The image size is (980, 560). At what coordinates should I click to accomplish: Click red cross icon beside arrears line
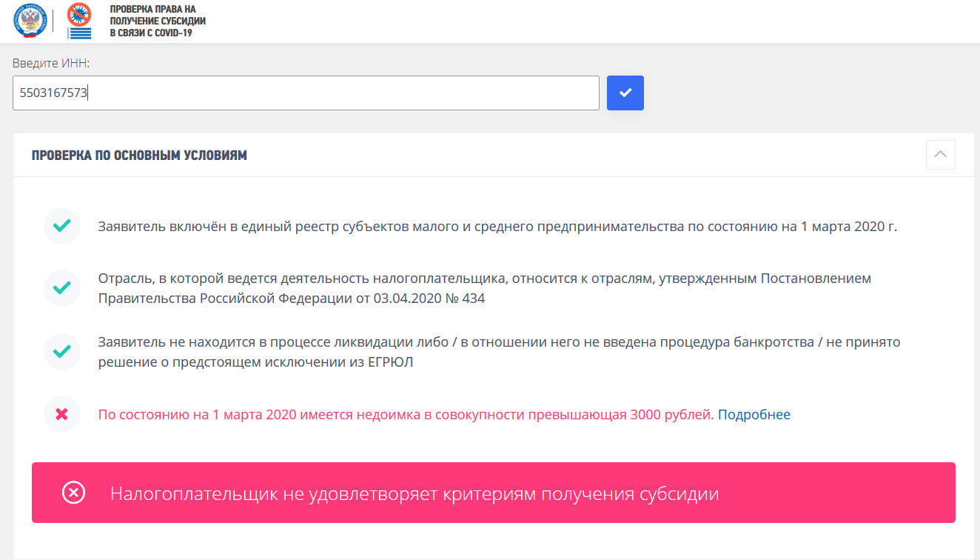(62, 414)
